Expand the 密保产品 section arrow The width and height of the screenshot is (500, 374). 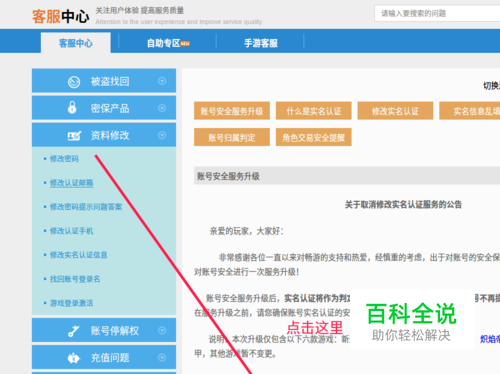point(162,108)
